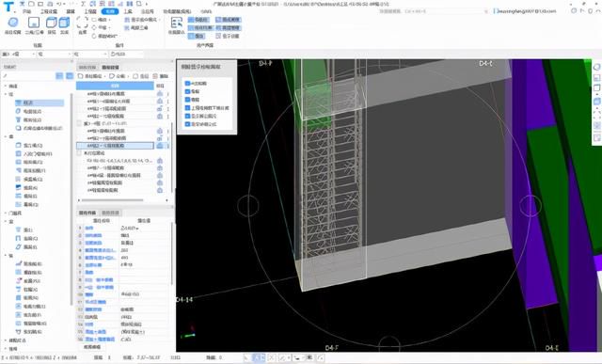Switch to the highlighted blue ribbon tab
This screenshot has height=364, width=602.
click(x=110, y=11)
